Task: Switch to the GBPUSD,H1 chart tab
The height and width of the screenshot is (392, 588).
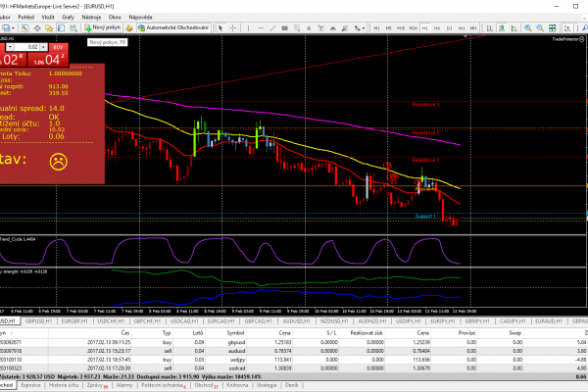Action: pos(38,321)
